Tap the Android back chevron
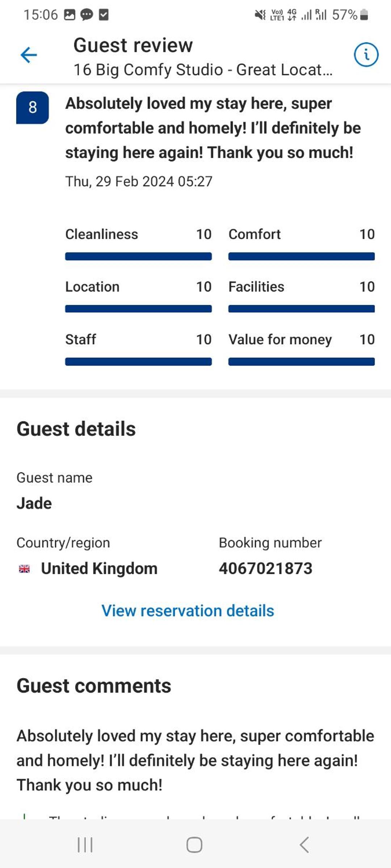 [304, 845]
